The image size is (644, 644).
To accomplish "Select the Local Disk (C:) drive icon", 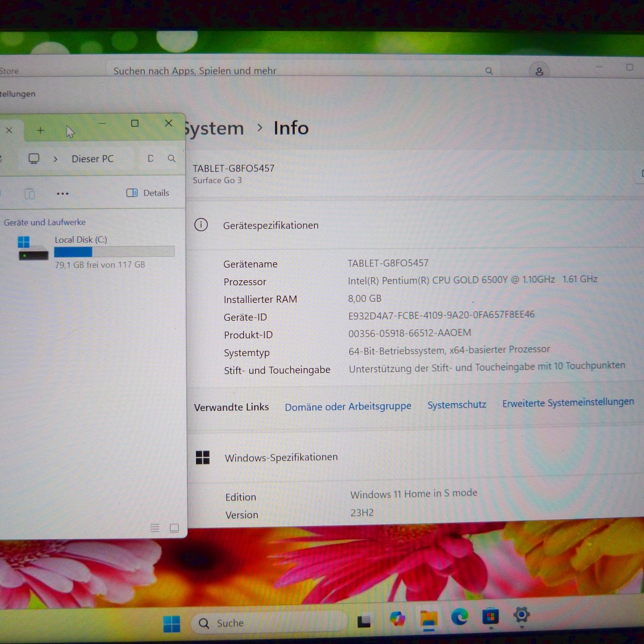I will point(33,248).
